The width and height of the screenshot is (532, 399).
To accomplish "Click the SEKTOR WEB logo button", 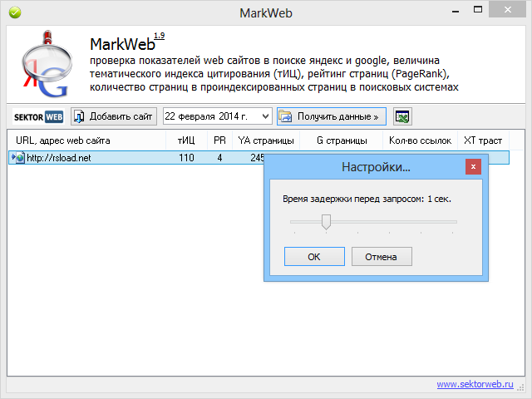I will (x=38, y=116).
